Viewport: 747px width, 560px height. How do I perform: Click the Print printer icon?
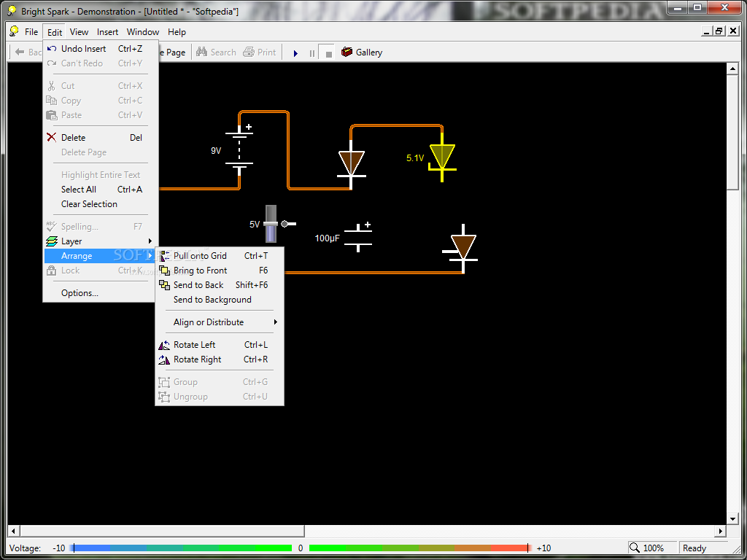(249, 52)
